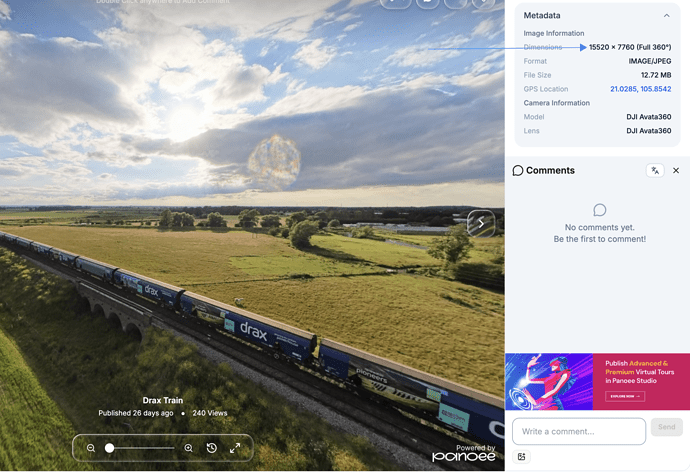
Task: Click the next panorama arrow on image
Action: (481, 223)
